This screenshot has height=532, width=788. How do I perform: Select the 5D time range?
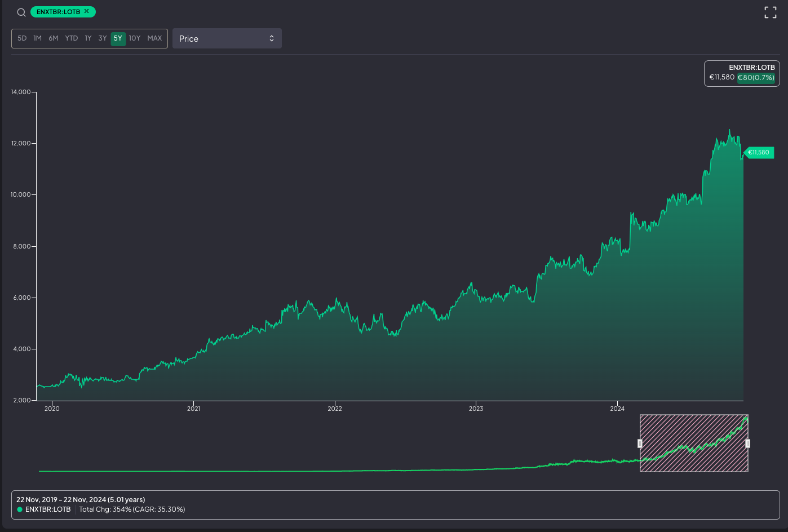tap(22, 38)
